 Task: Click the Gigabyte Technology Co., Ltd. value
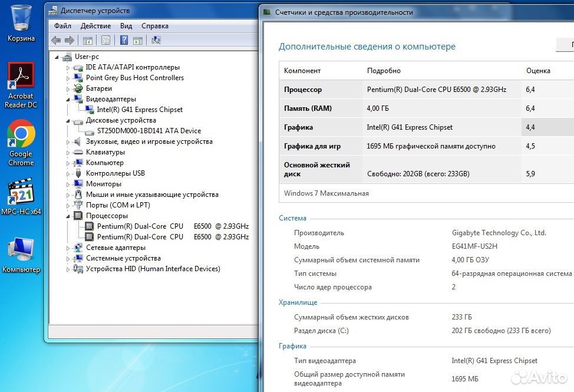[499, 233]
